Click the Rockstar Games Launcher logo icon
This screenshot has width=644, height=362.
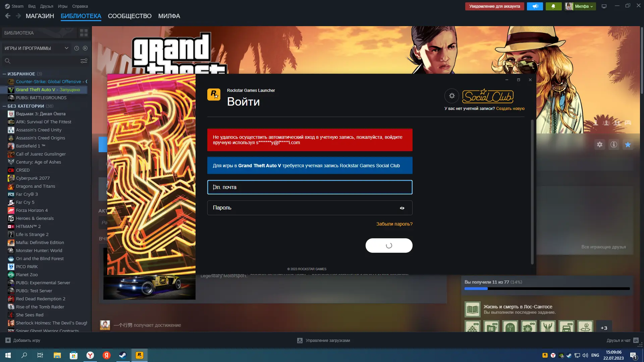pyautogui.click(x=214, y=95)
